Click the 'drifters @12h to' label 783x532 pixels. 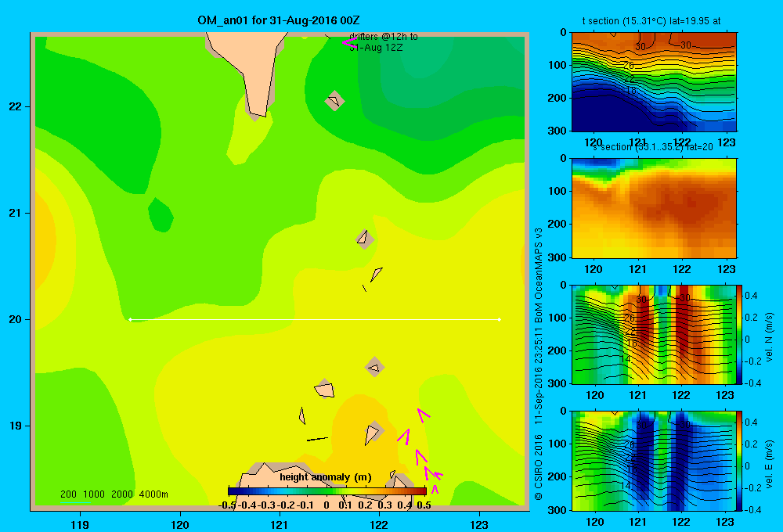(384, 37)
